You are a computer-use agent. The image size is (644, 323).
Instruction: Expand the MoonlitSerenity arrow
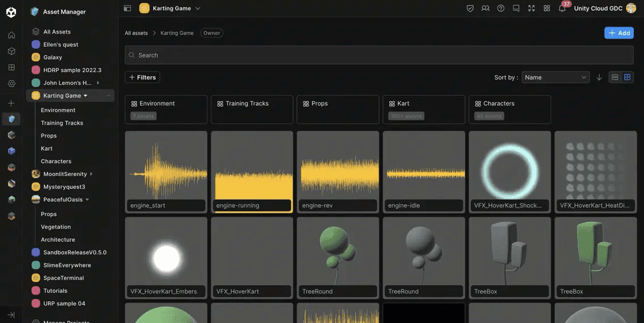tap(91, 174)
